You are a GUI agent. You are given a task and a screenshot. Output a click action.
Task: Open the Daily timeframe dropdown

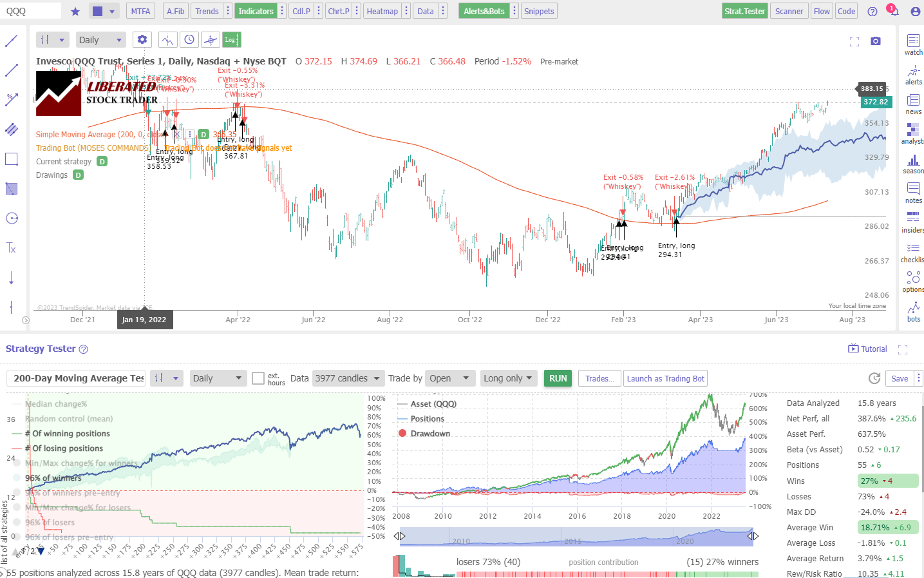click(100, 39)
